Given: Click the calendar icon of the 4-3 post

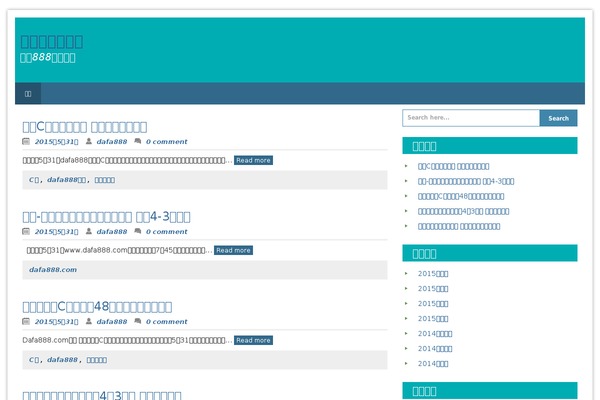Looking at the screenshot, I should (x=26, y=231).
